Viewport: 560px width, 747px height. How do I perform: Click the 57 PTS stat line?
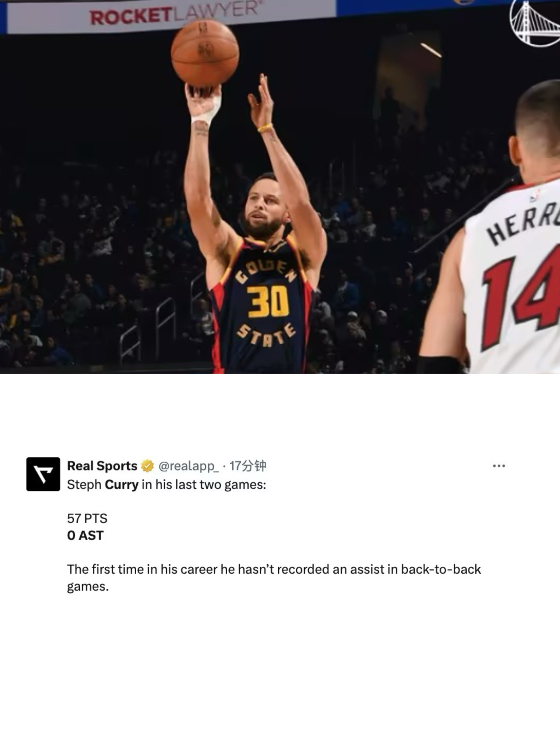(x=87, y=518)
